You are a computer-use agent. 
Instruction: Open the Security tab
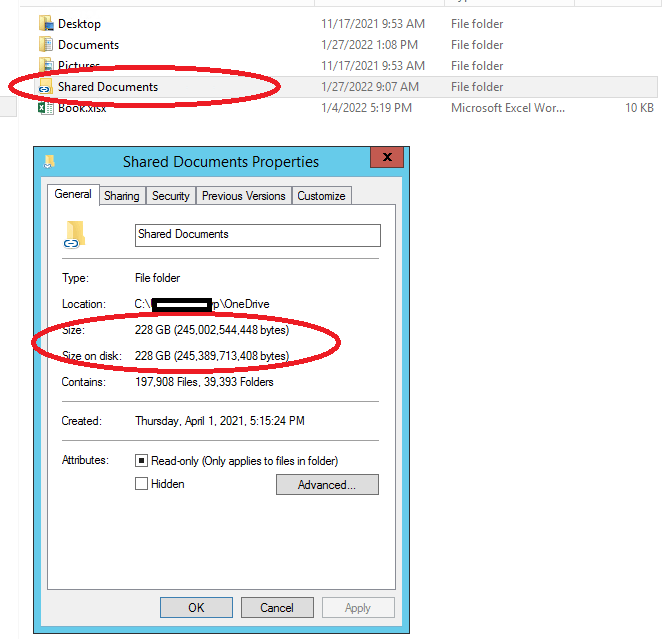(171, 196)
